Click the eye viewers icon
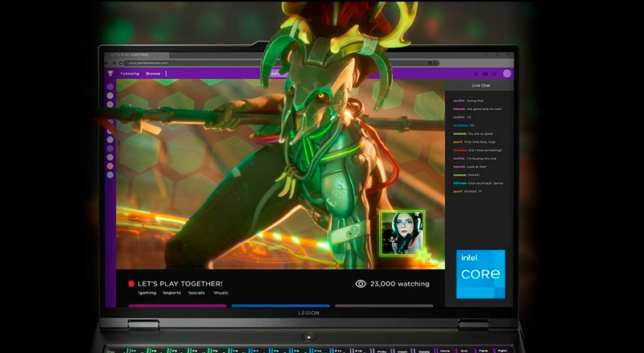 coord(361,284)
